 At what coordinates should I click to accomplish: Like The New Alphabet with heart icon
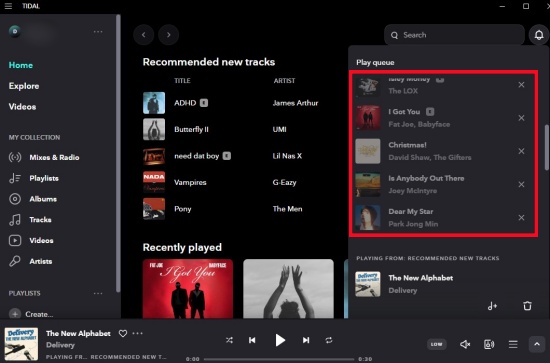(x=123, y=333)
